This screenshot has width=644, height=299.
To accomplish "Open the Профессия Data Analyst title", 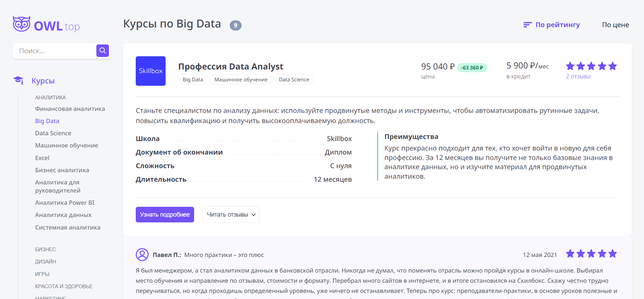I will point(231,66).
